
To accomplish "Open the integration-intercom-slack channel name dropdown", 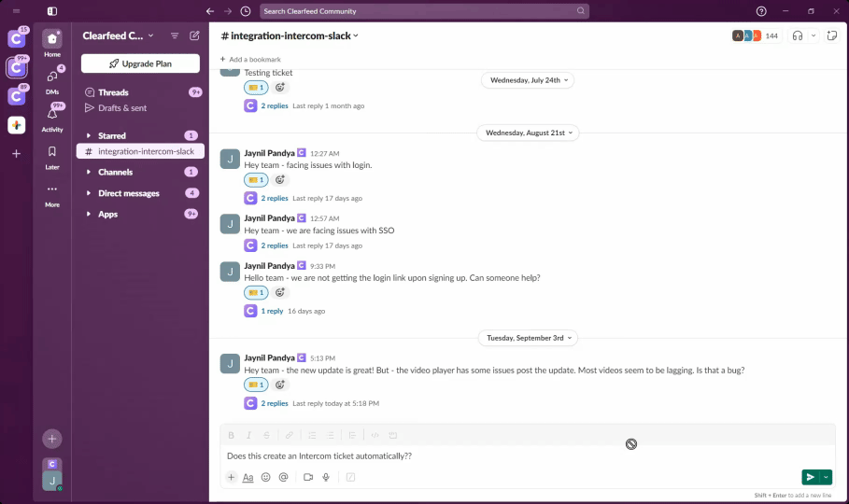I will 290,35.
